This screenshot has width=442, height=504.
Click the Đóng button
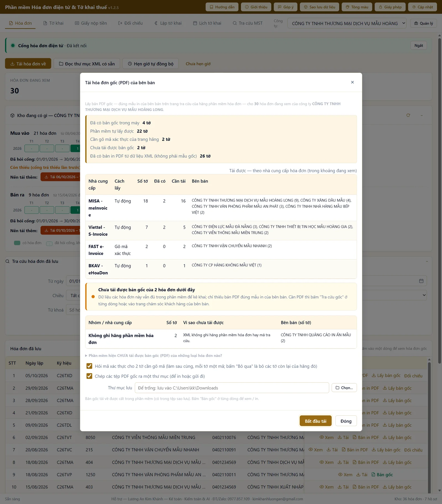click(x=346, y=421)
